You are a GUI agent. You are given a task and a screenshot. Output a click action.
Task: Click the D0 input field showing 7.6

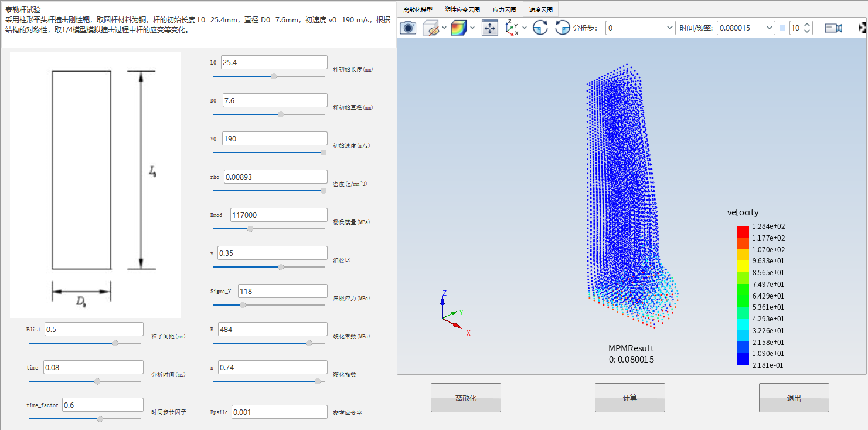(274, 100)
